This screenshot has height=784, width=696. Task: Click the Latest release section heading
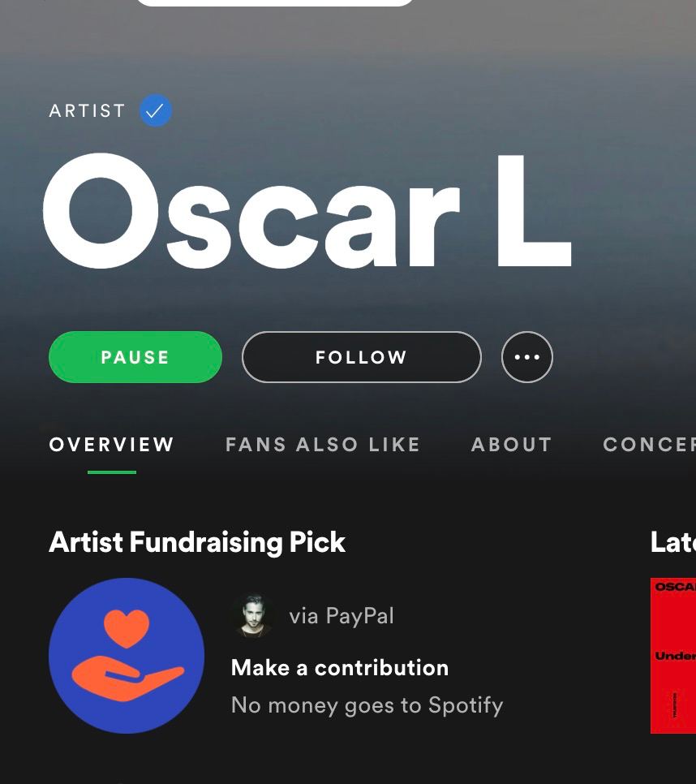pos(673,542)
